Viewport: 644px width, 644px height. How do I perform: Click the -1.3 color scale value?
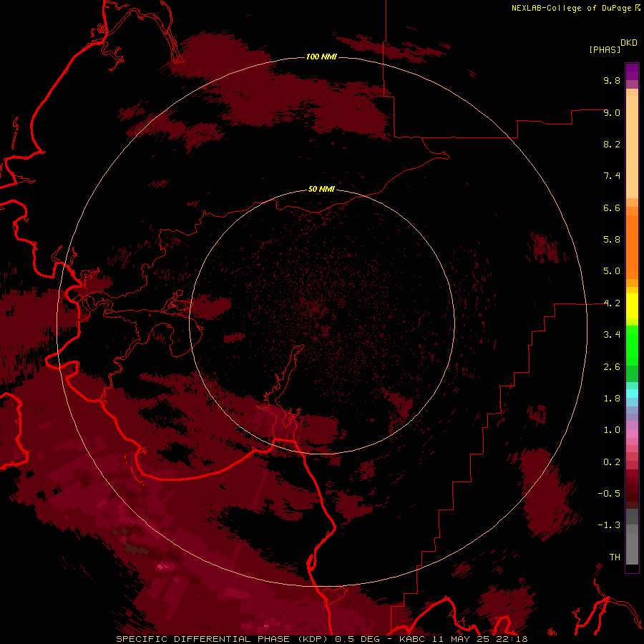coord(609,525)
